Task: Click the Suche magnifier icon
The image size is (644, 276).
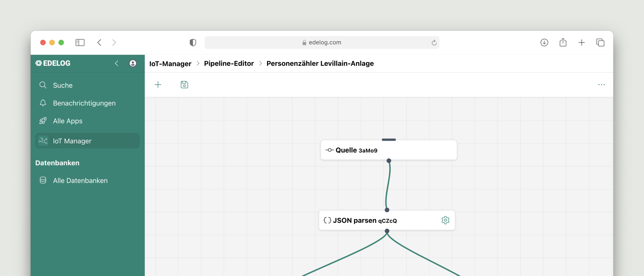Action: 43,85
